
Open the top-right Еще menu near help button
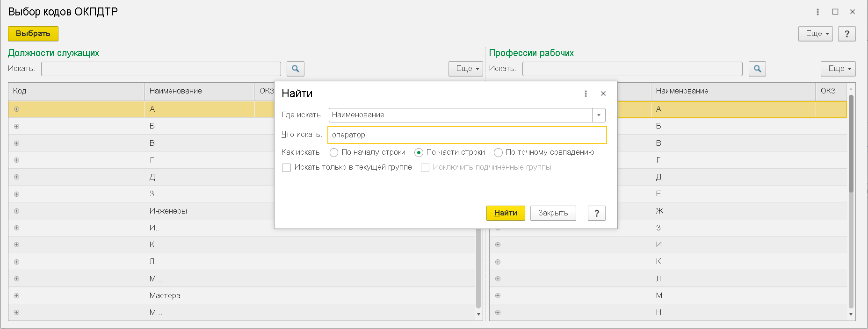pos(815,34)
